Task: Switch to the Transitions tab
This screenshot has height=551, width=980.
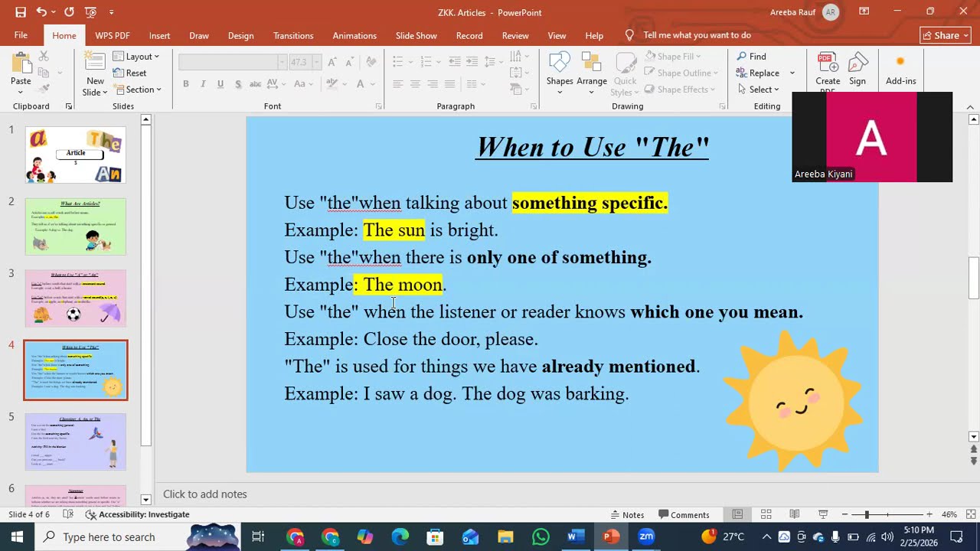Action: (293, 35)
